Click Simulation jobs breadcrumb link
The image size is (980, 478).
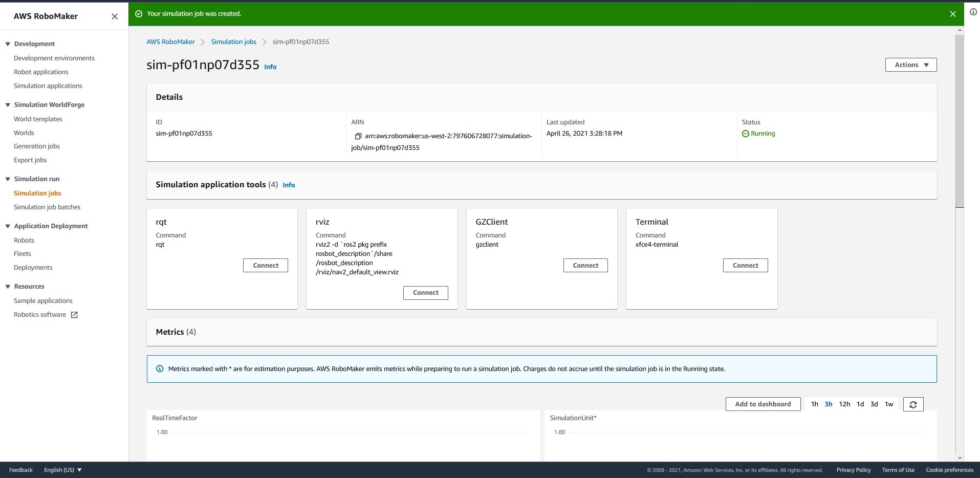[x=234, y=42]
